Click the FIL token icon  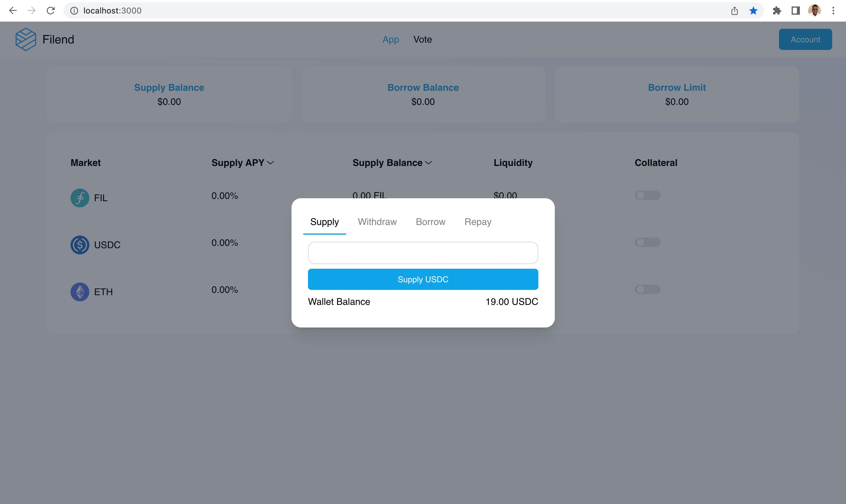coord(80,198)
